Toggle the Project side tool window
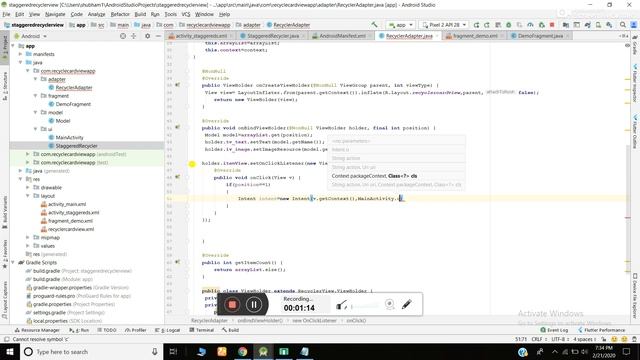Image resolution: width=640 pixels, height=360 pixels. [4, 47]
